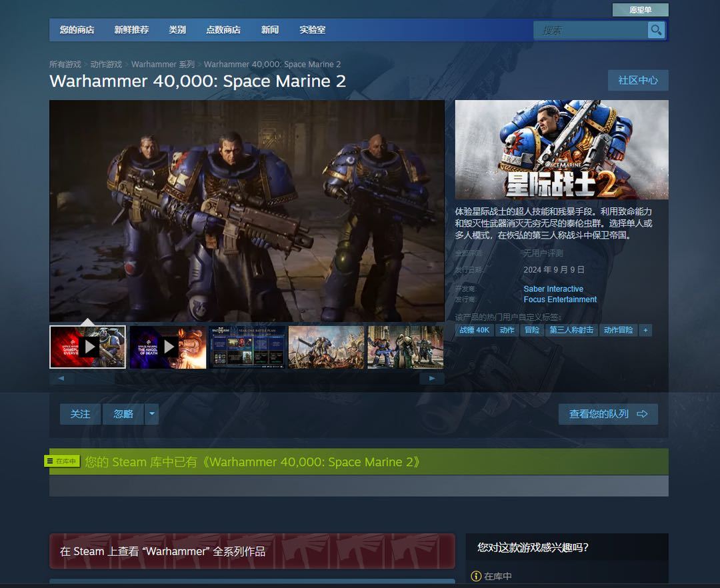Play the Angel of Death trailer thumbnail
Viewport: 720px width, 588px height.
pyautogui.click(x=167, y=347)
